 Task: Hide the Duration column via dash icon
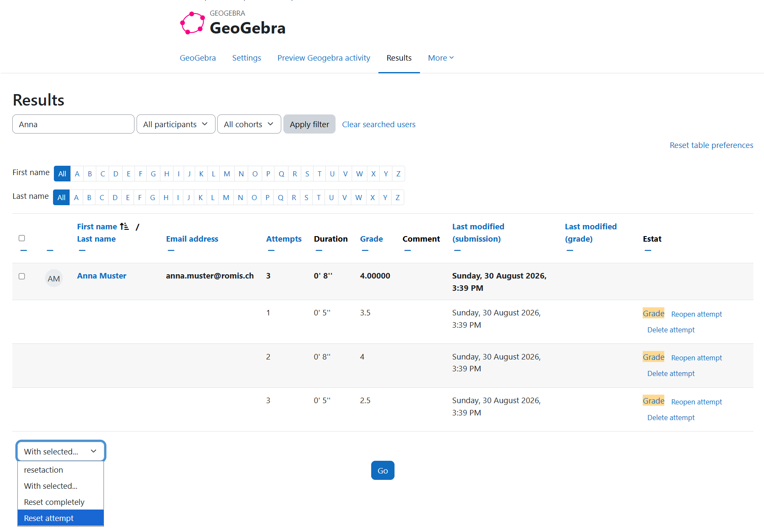319,251
